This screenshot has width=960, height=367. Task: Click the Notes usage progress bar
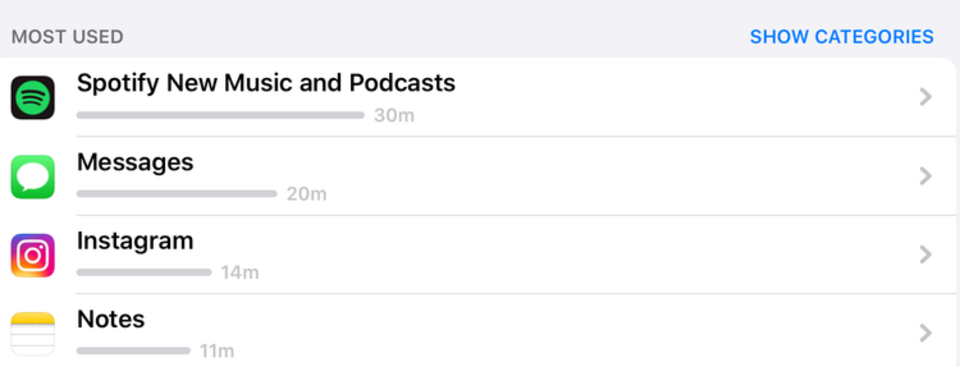point(133,351)
